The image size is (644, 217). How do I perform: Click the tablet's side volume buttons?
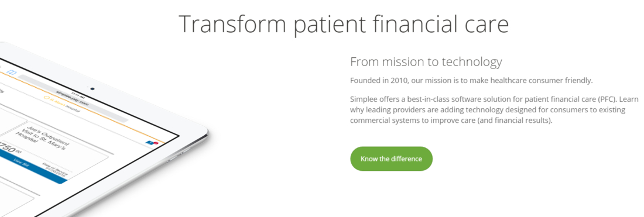[x=179, y=154]
